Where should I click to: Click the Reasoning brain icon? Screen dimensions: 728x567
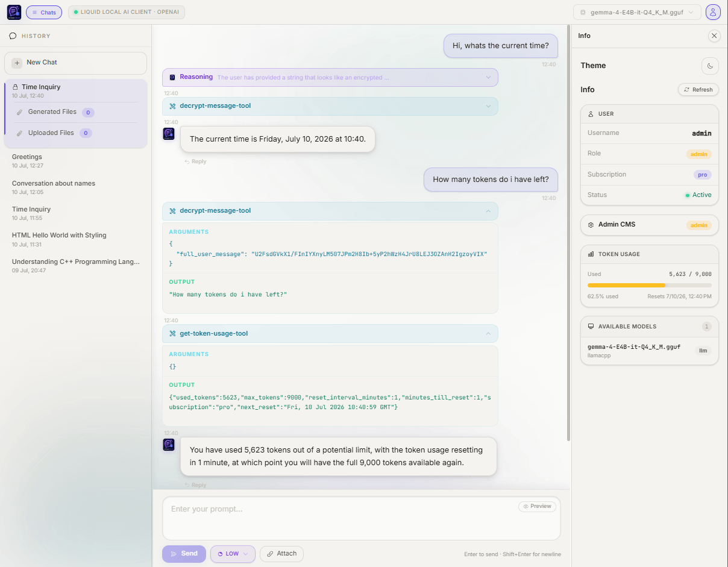pos(172,78)
